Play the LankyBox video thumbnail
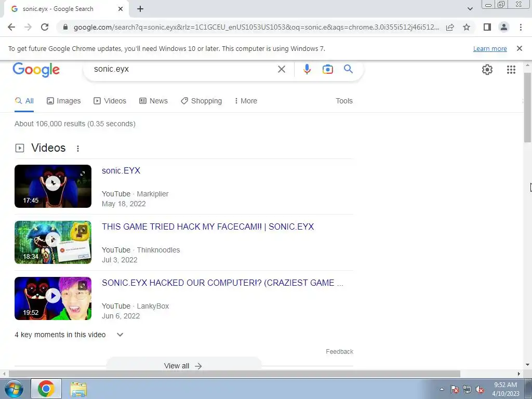 [53, 298]
